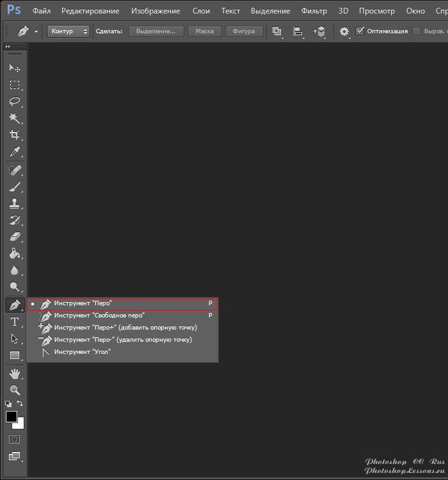
Task: Pick the Eraser tool
Action: pos(14,237)
